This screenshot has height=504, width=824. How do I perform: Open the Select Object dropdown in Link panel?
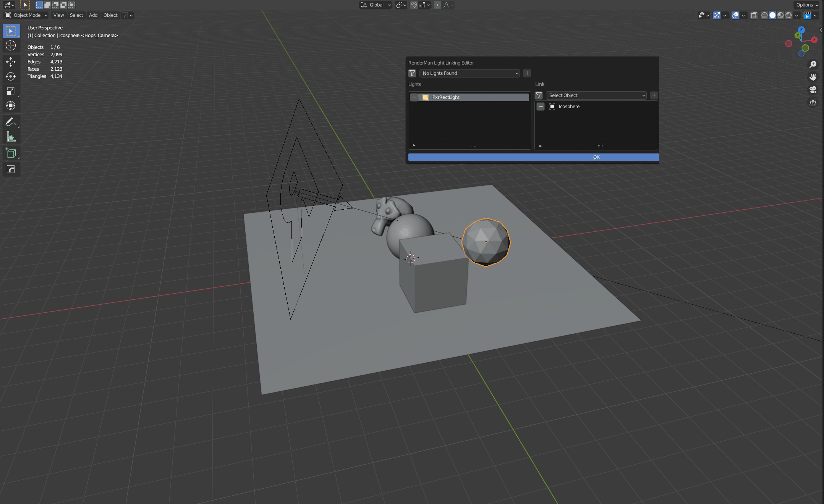click(596, 95)
